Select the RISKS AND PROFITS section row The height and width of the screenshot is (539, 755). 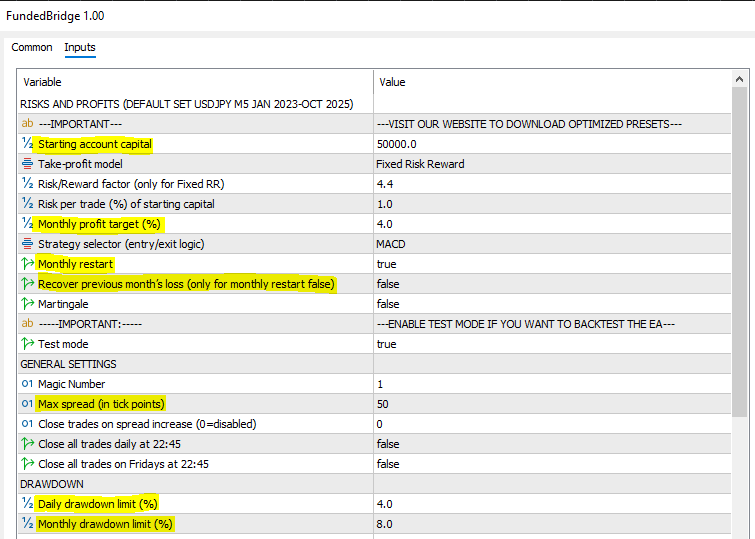pos(374,104)
